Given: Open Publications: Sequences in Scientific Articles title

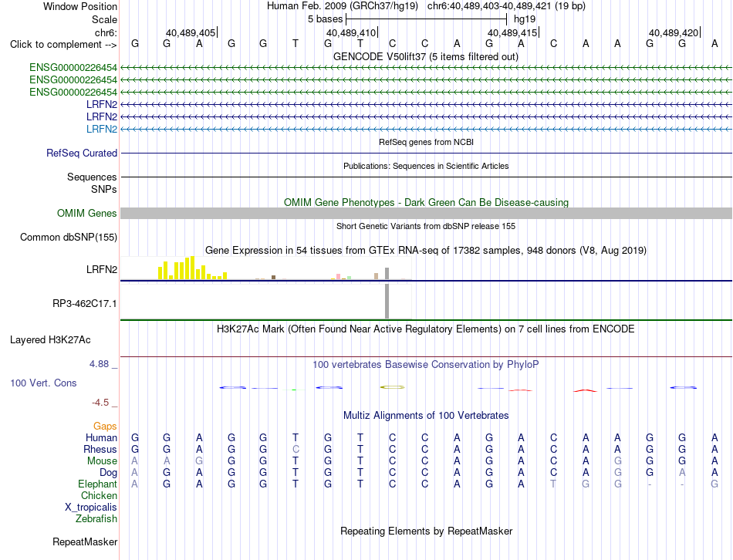Looking at the screenshot, I should [x=426, y=166].
